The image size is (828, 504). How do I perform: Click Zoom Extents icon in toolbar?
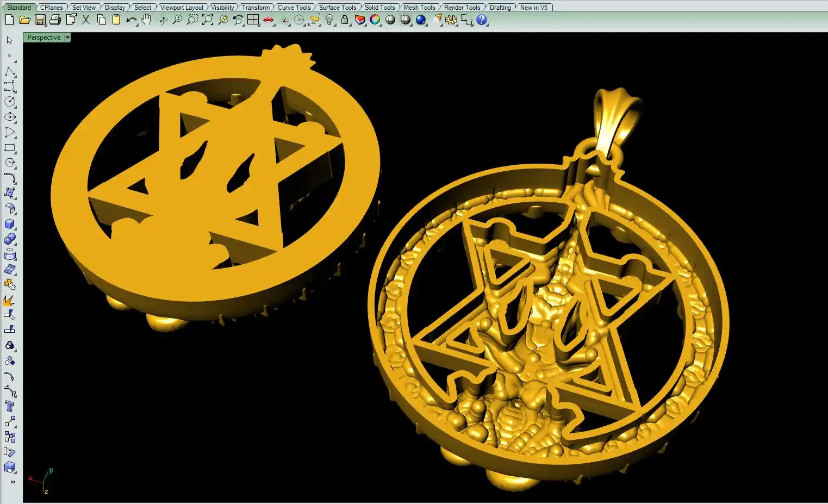[208, 20]
